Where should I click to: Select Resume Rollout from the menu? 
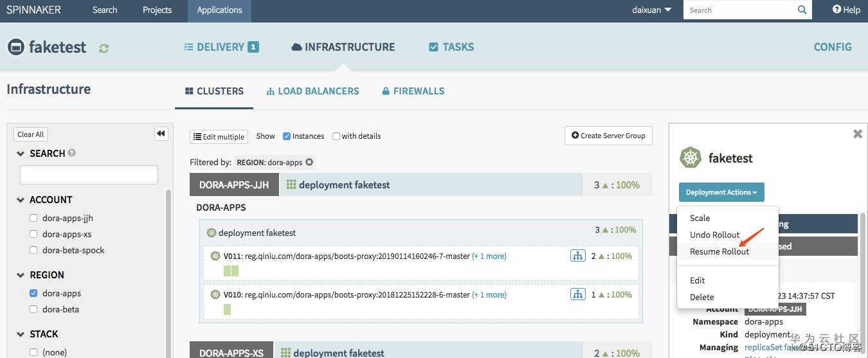click(x=719, y=251)
